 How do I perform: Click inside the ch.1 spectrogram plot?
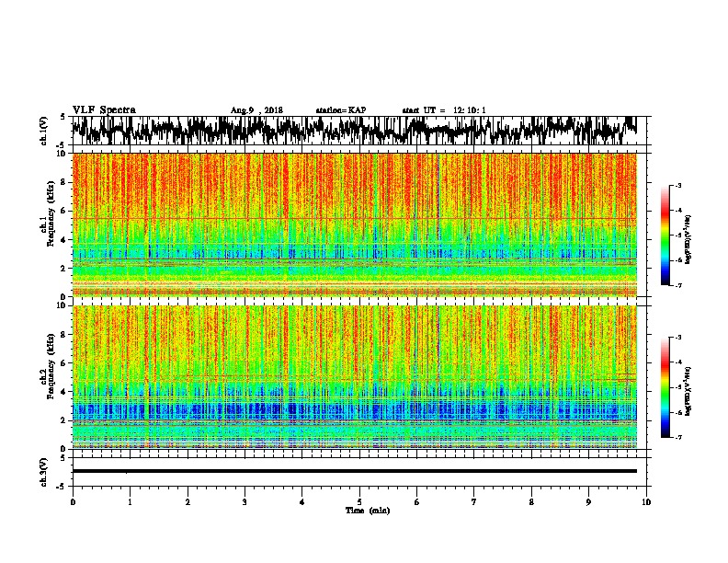point(355,224)
